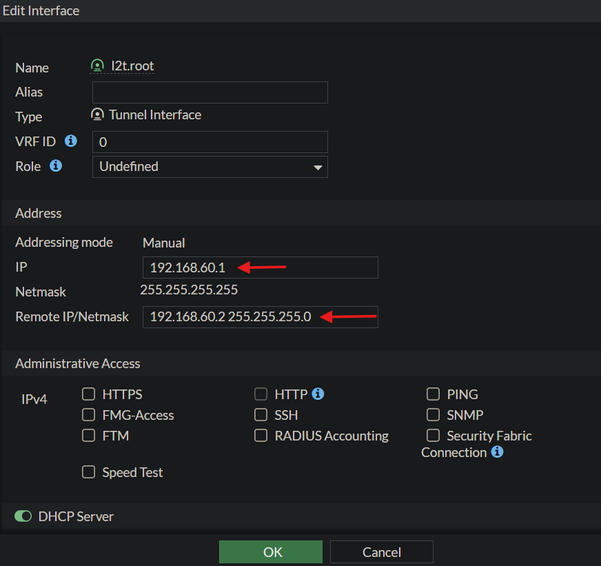
Task: Check the Speed Test checkbox
Action: 89,472
